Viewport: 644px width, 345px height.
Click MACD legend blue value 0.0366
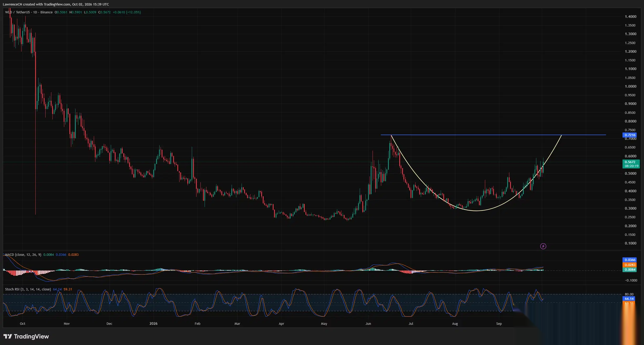point(61,254)
